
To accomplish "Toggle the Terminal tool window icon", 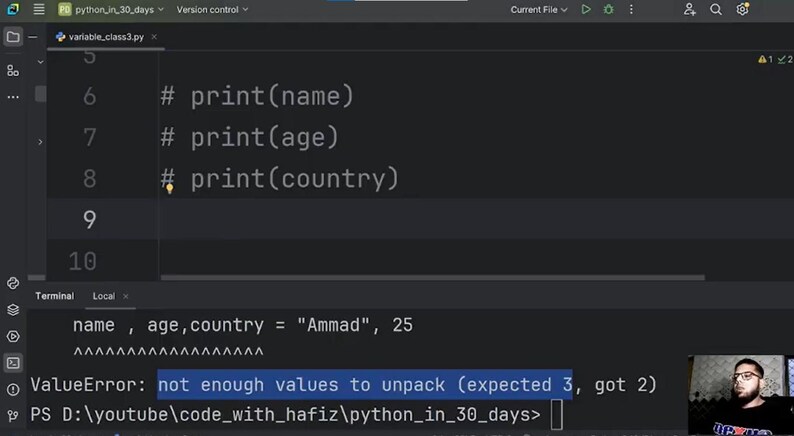I will [13, 363].
